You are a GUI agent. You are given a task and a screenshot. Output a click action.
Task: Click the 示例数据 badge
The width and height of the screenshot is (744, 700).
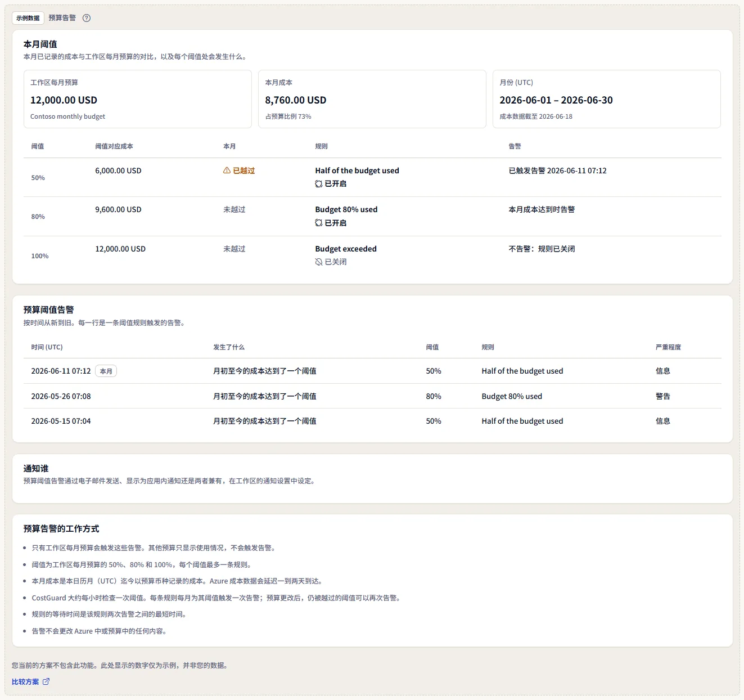pos(28,18)
